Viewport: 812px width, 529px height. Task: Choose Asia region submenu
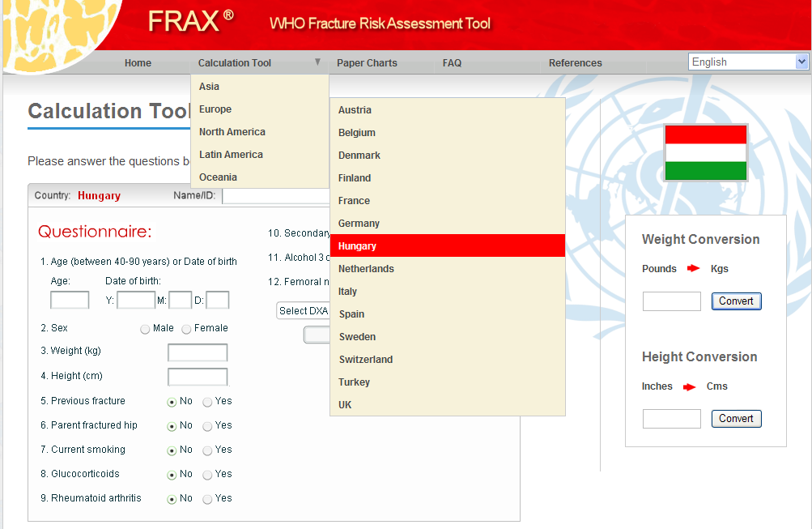coord(260,87)
